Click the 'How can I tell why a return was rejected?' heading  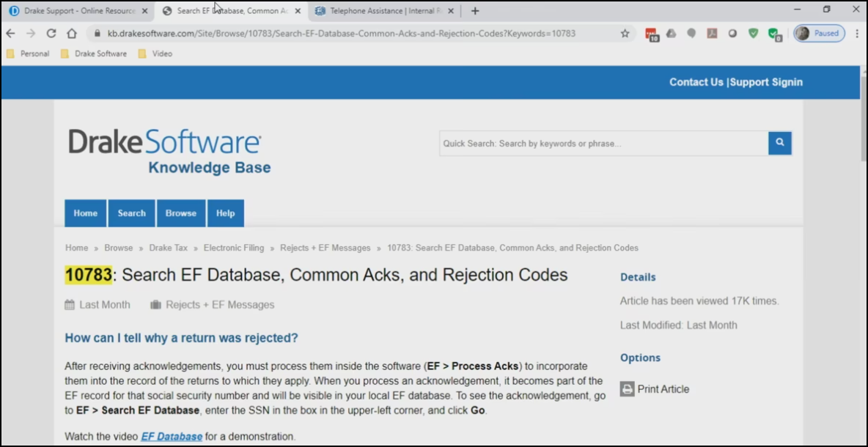(181, 338)
